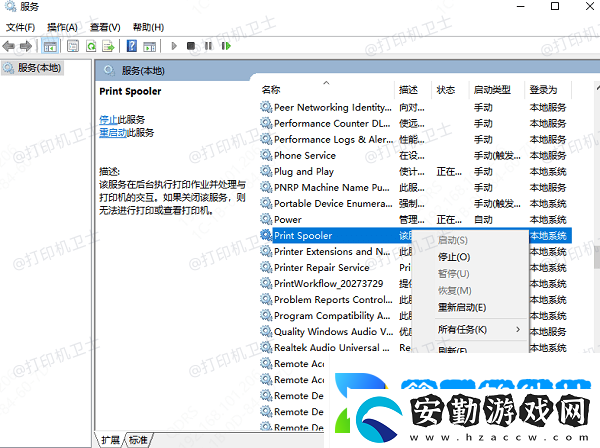Screen dimensions: 600x448
Task: Select Realtek Audio Universal service name
Action: click(x=331, y=347)
